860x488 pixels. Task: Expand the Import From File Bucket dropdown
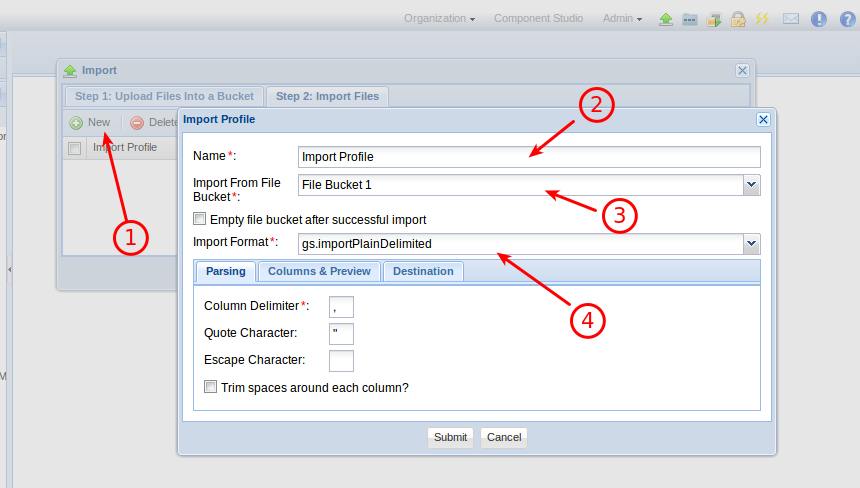point(751,185)
